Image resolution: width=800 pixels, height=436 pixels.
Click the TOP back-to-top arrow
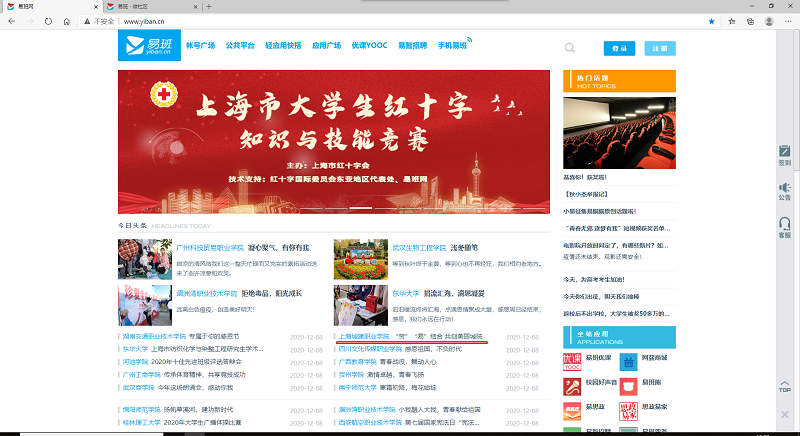click(x=784, y=387)
